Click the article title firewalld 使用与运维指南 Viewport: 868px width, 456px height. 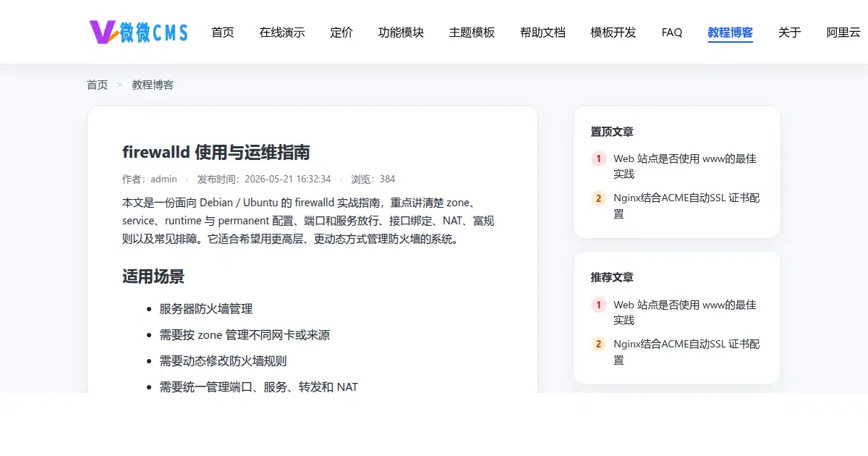point(216,152)
